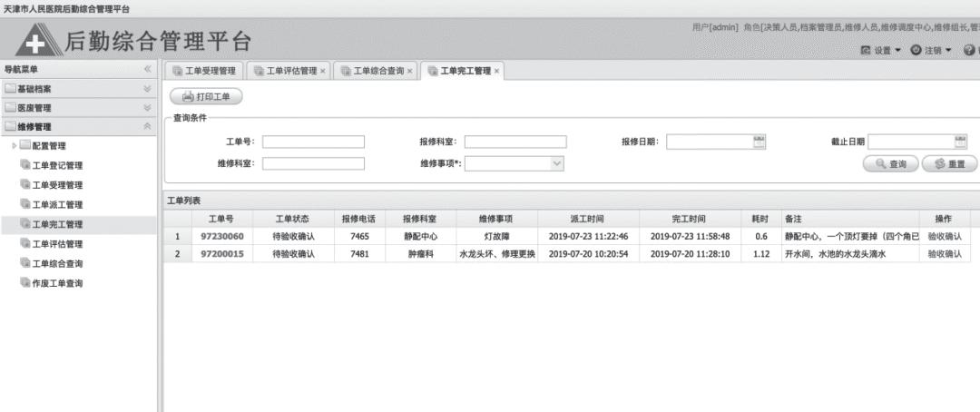Viewport: 980px width, 412px height.
Task: Select the 2019-07-20 10:20:54 dispatch time
Action: 587,254
